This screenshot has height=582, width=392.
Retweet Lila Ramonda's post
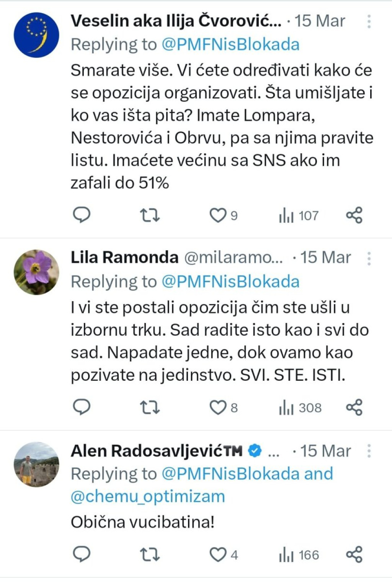(150, 408)
